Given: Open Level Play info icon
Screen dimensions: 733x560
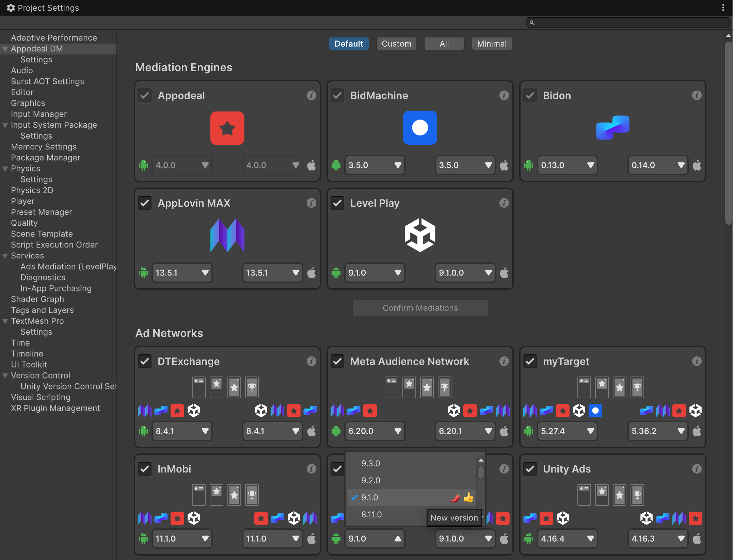Looking at the screenshot, I should point(504,203).
